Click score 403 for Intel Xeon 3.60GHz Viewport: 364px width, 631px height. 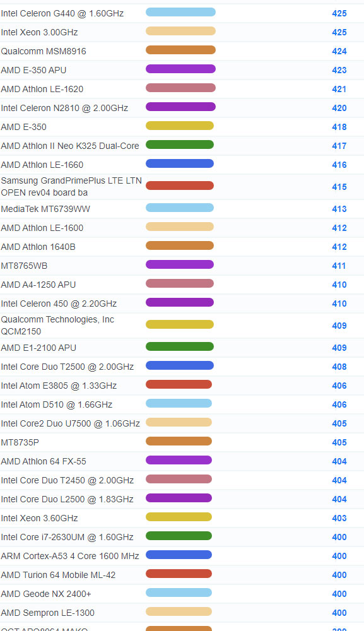[x=339, y=518]
